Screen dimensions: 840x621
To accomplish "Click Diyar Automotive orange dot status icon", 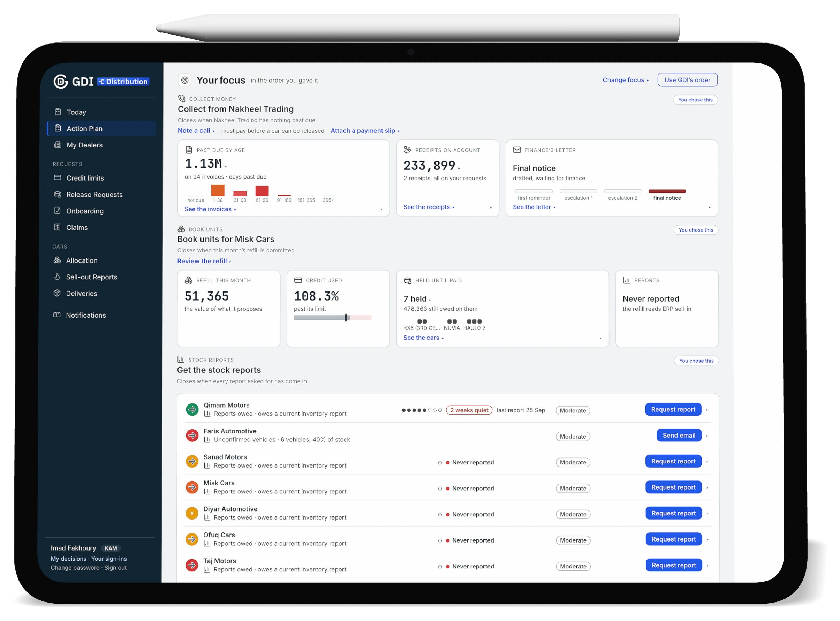I will tap(192, 513).
